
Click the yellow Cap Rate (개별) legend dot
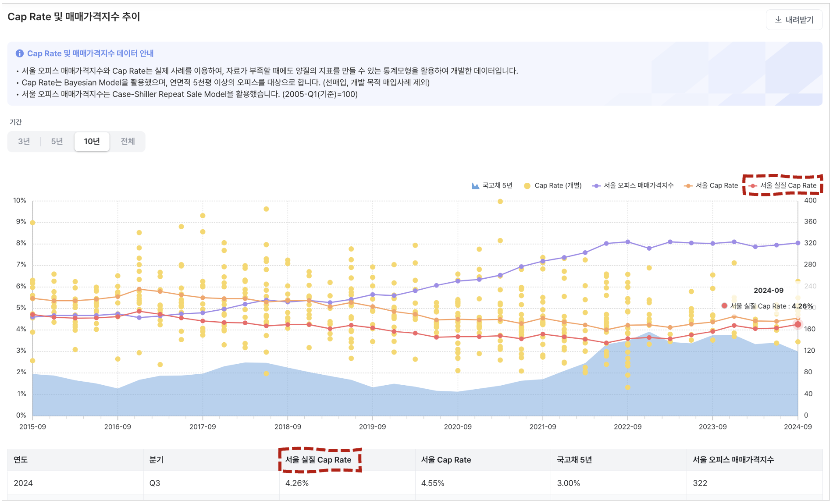(x=527, y=186)
